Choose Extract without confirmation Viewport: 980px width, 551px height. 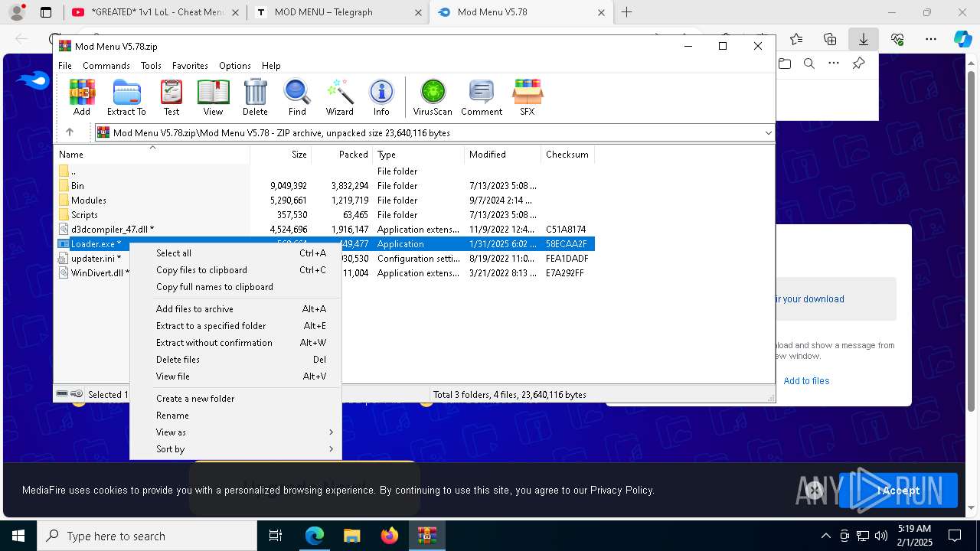[x=236, y=343]
